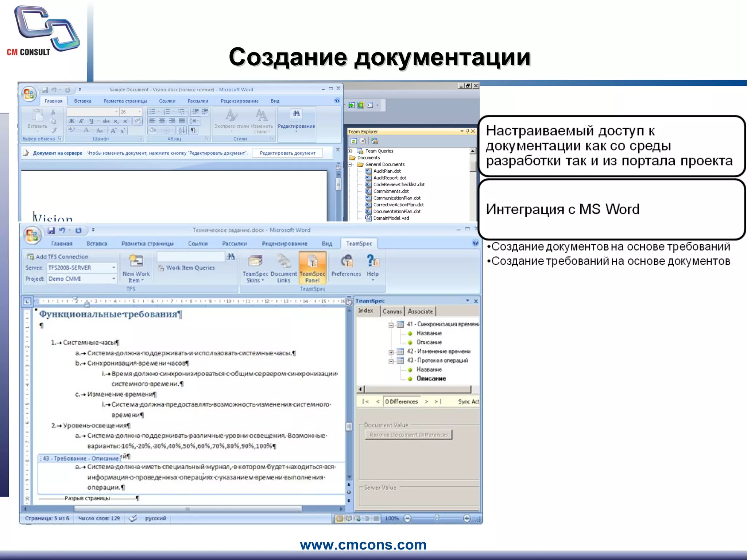Toggle subscript formatting
This screenshot has width=747, height=560.
pos(116,121)
